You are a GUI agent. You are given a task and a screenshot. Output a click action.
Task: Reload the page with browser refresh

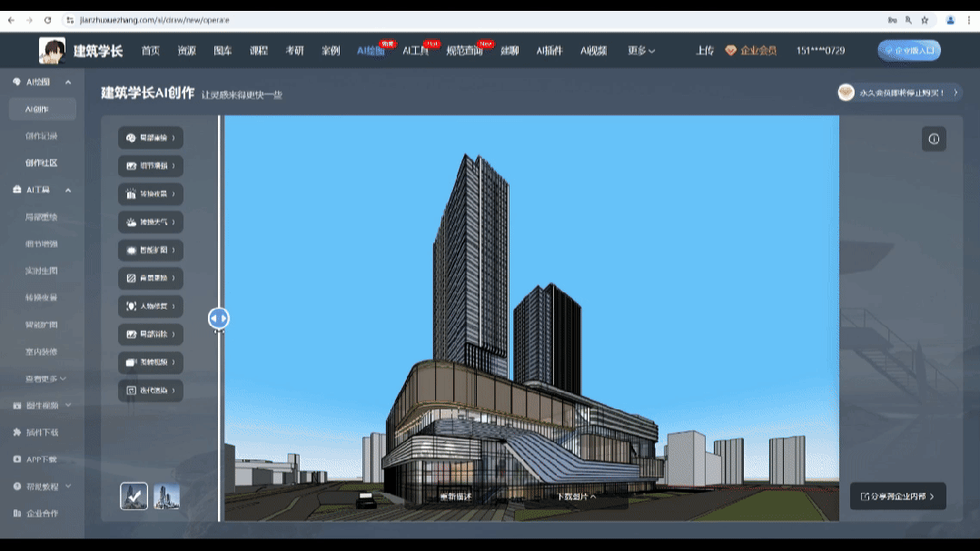(47, 20)
